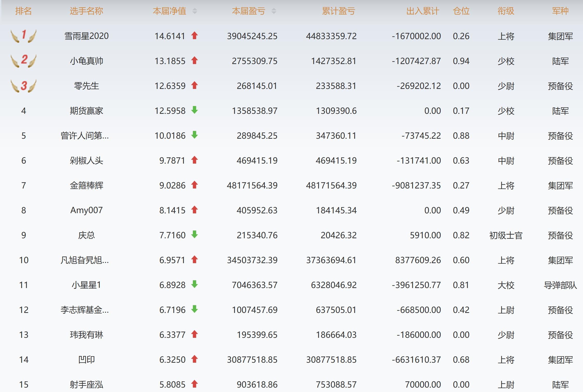Click red up arrow beside 14.6141
The height and width of the screenshot is (392, 583).
click(x=195, y=36)
